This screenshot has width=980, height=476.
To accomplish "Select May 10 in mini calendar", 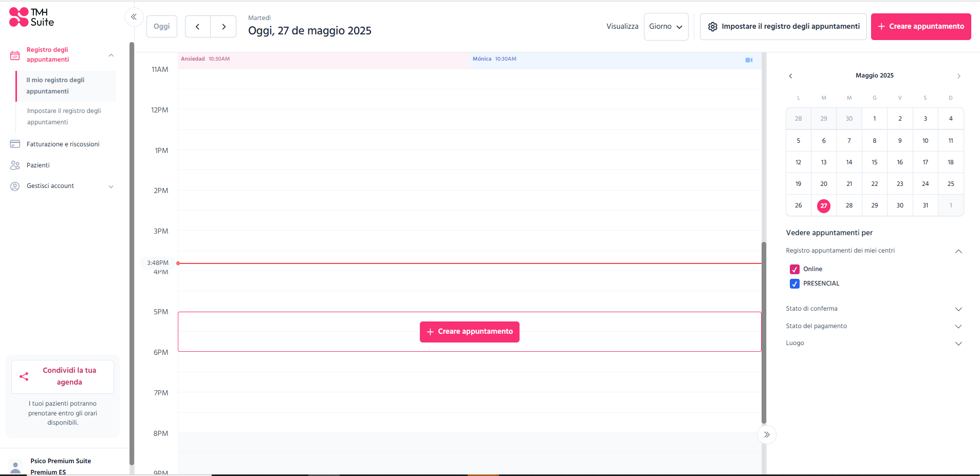I will pos(925,141).
